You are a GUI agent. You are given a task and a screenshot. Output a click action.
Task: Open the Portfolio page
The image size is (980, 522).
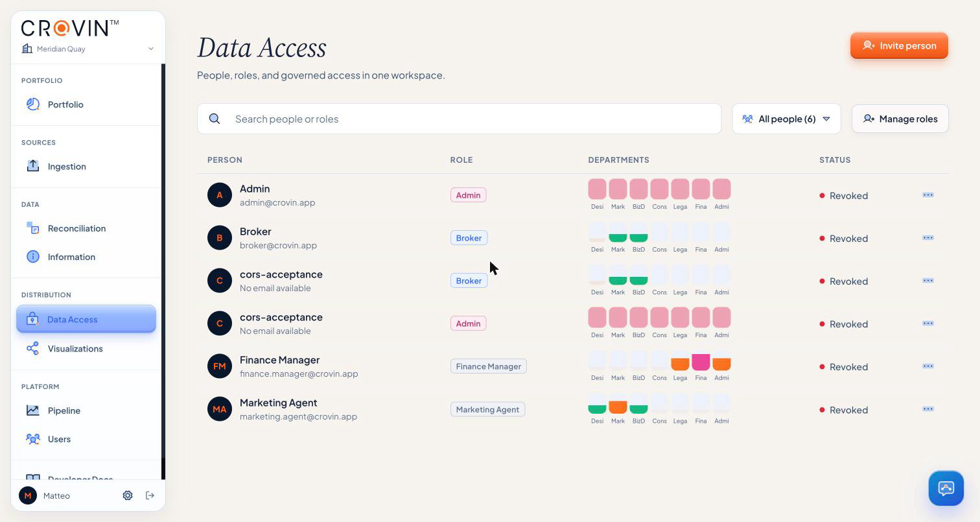(86, 104)
